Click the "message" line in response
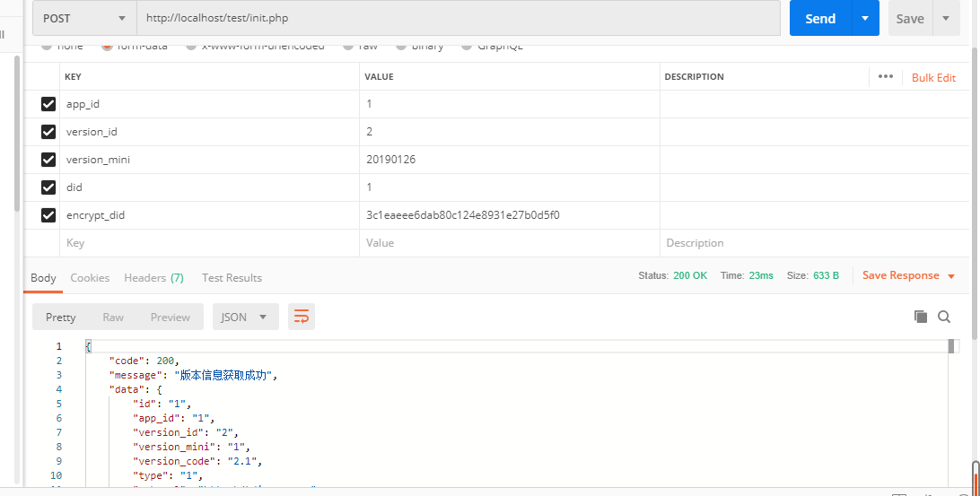The height and width of the screenshot is (496, 980). tap(193, 375)
